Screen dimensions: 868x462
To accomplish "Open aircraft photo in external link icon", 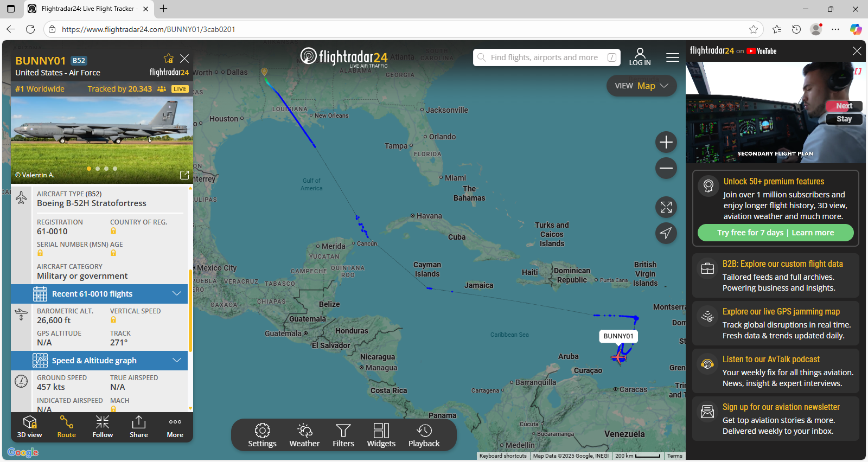I will click(x=184, y=175).
